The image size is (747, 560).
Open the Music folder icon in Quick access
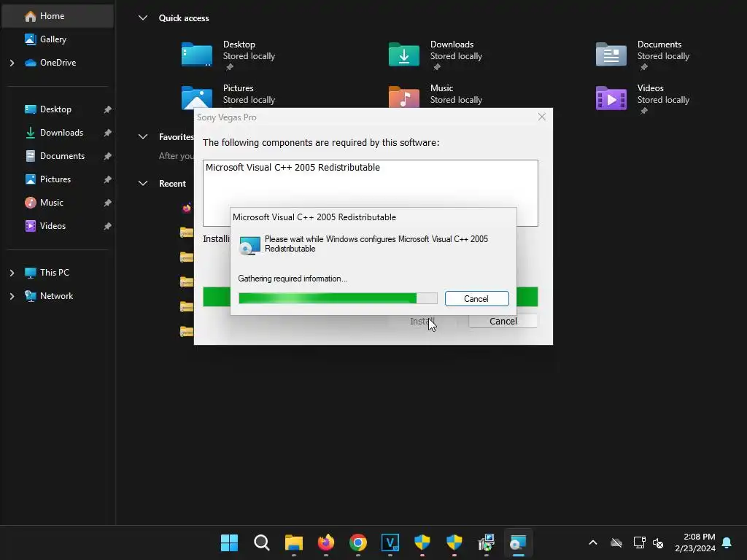[x=404, y=97]
